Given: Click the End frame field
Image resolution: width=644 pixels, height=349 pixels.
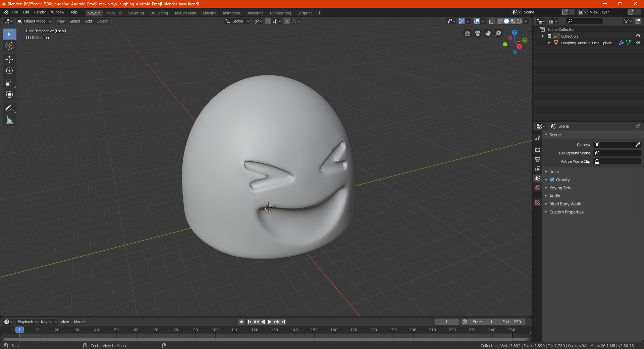Looking at the screenshot, I should click(511, 322).
